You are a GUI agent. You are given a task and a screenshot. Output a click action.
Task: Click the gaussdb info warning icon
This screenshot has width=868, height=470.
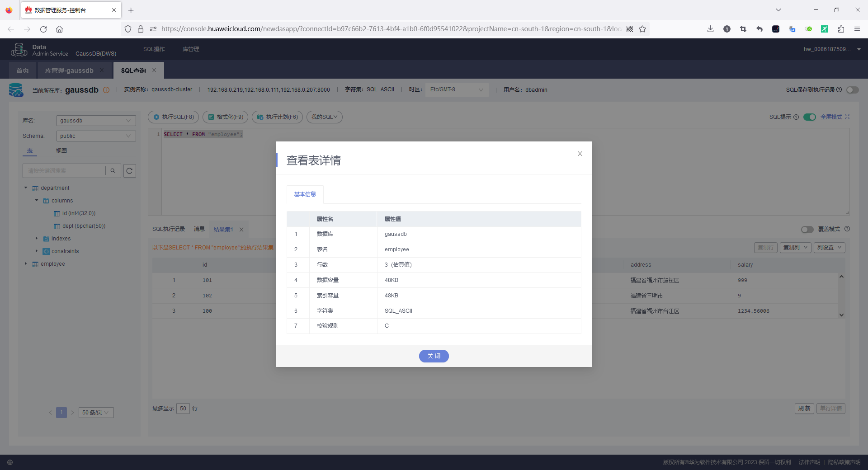[x=106, y=90]
